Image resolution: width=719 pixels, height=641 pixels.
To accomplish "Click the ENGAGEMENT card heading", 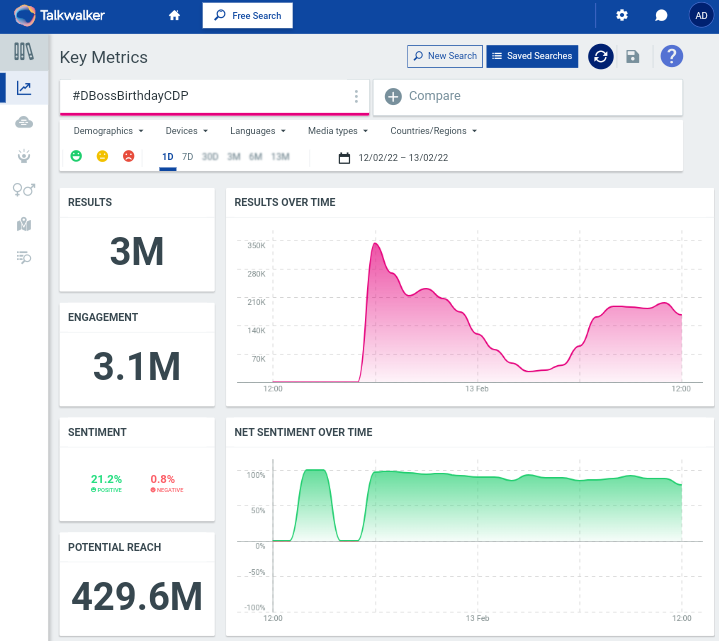I will 103,317.
